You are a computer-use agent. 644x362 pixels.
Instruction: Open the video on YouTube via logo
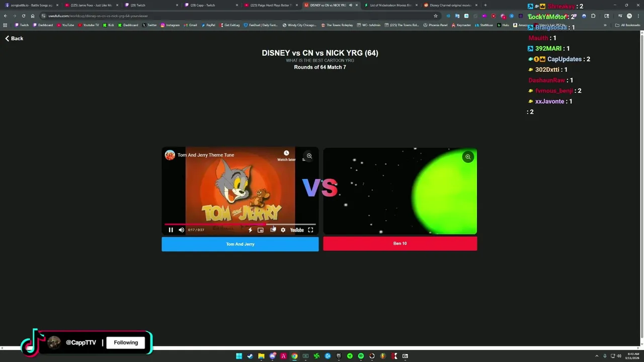point(297,230)
